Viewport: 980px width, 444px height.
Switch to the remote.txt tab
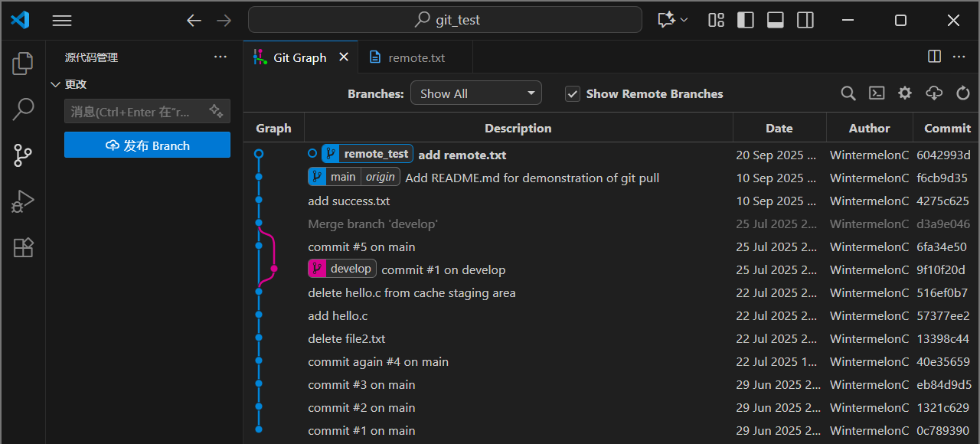click(416, 57)
